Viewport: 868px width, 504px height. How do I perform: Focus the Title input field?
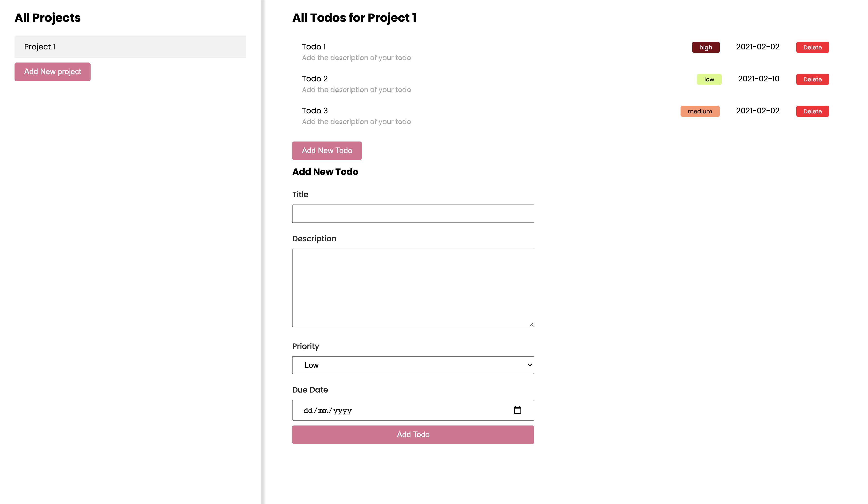click(413, 214)
